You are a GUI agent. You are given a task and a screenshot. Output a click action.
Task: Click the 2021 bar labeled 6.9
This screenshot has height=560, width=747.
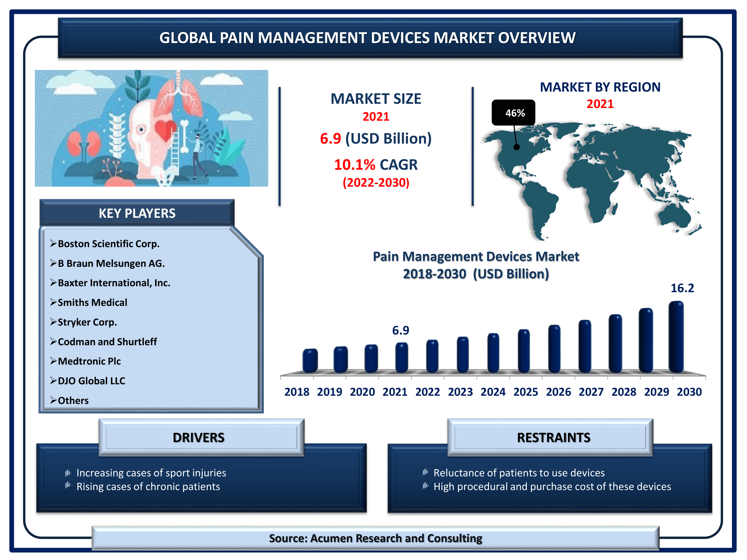(x=402, y=357)
